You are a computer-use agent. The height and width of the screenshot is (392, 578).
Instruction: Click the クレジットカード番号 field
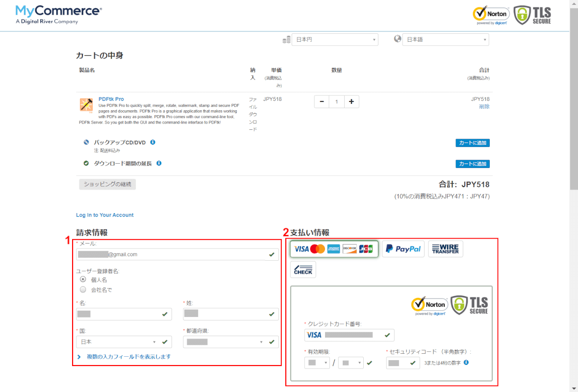349,335
